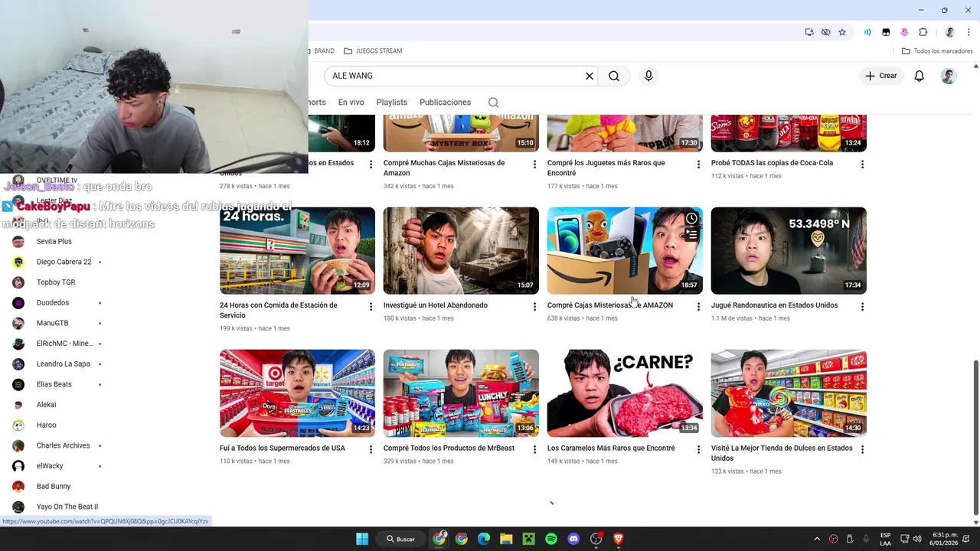Screen dimensions: 980x551
Task: Open options for Probé TODAS las copias de Coca-Cola
Action: (x=862, y=165)
